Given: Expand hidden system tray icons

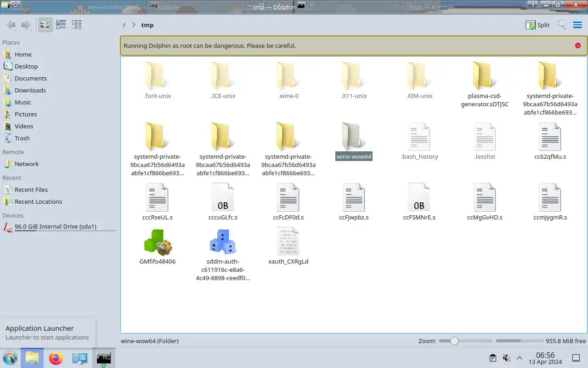Looking at the screenshot, I should [520, 358].
